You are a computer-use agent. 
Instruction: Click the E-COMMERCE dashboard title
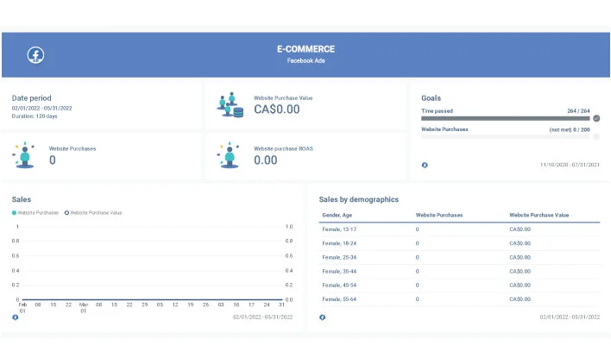point(305,49)
